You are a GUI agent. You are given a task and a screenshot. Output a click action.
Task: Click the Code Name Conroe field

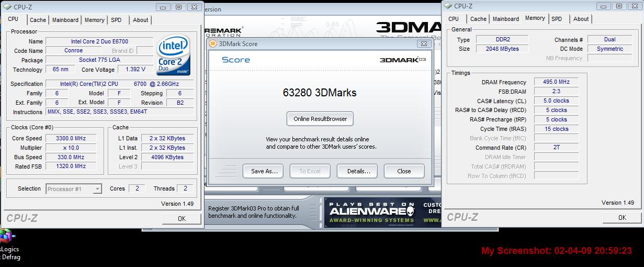point(73,51)
